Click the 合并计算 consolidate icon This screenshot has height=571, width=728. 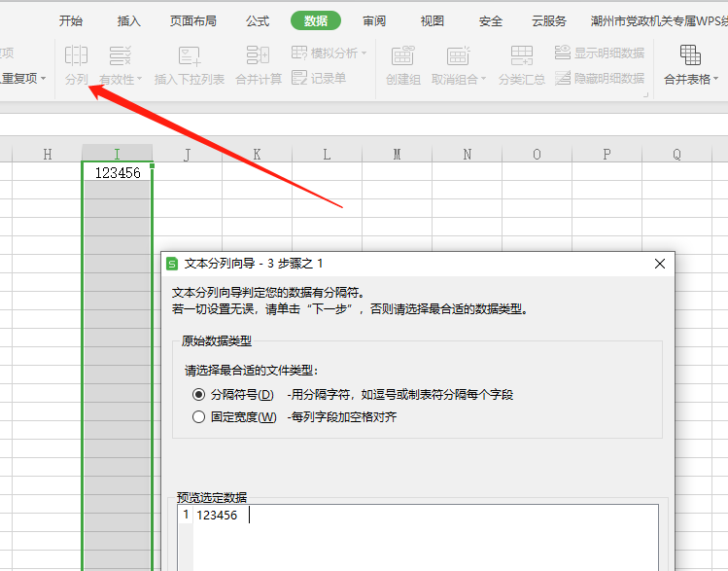tap(259, 55)
